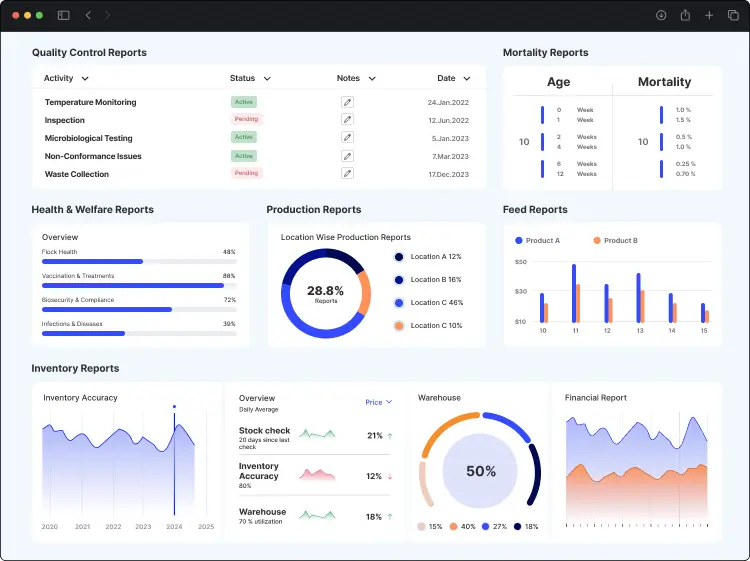Image resolution: width=750 pixels, height=561 pixels.
Task: Click the Product A bar for day 11
Action: (574, 293)
